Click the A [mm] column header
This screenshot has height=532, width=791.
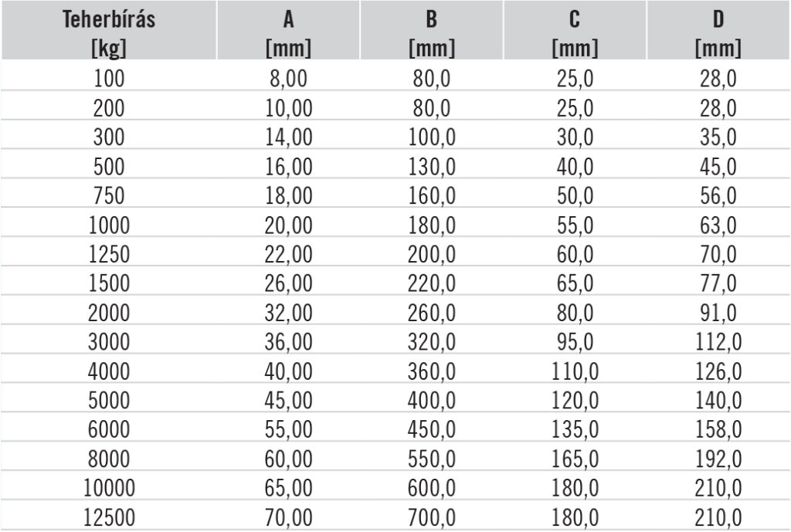point(288,30)
